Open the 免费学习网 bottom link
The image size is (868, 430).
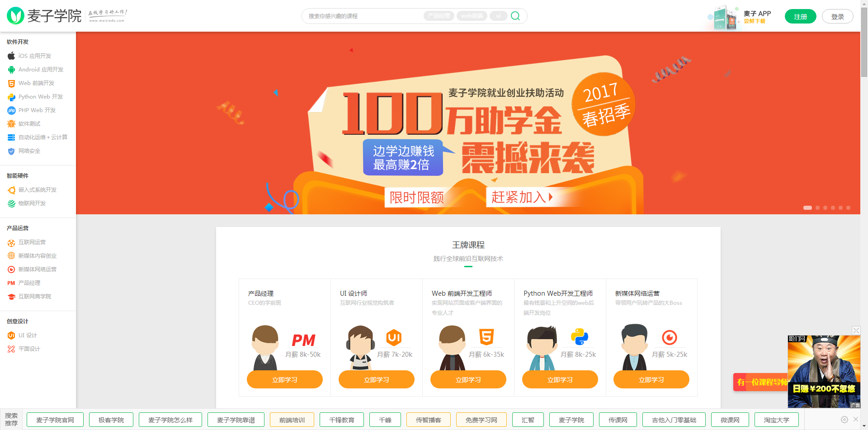[481, 420]
